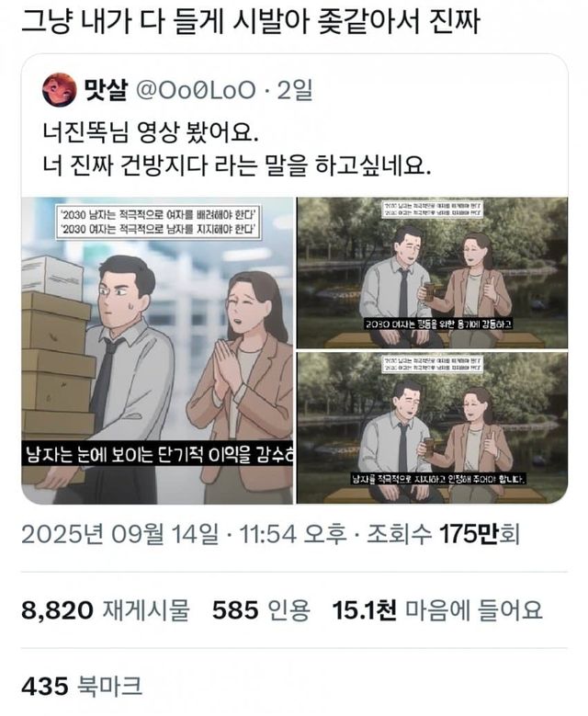Open the top right park bench image
The height and width of the screenshot is (716, 588).
click(432, 273)
